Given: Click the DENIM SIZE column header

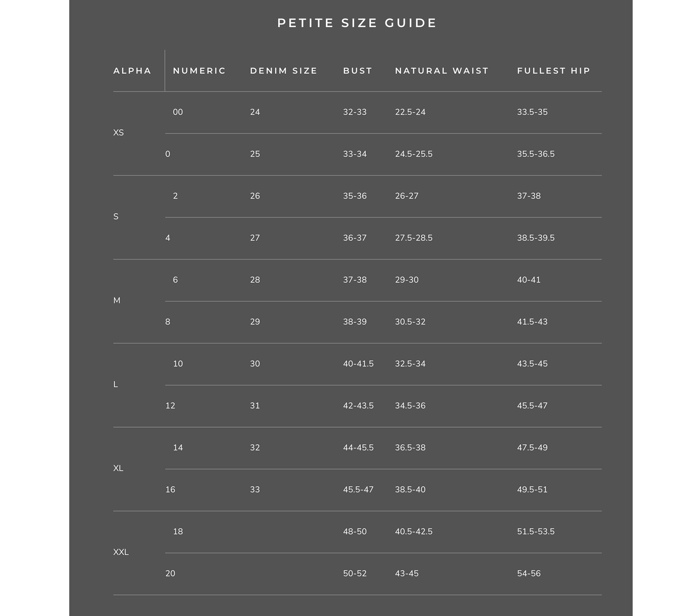Looking at the screenshot, I should pos(284,71).
